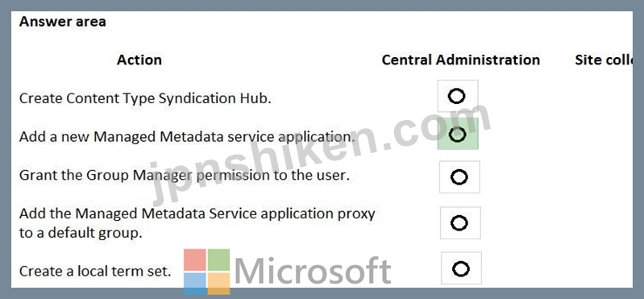644x299 pixels.
Task: Select Central Administration for Create Content Type Syndication Hub
Action: [457, 96]
